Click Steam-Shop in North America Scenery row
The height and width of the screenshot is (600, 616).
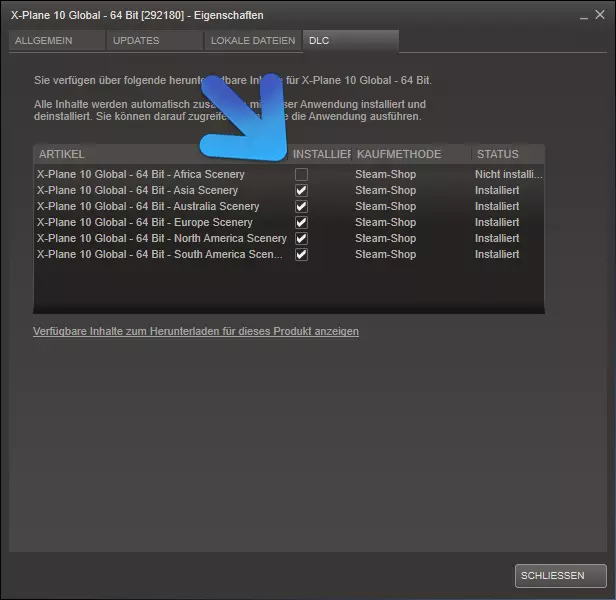pyautogui.click(x=385, y=239)
